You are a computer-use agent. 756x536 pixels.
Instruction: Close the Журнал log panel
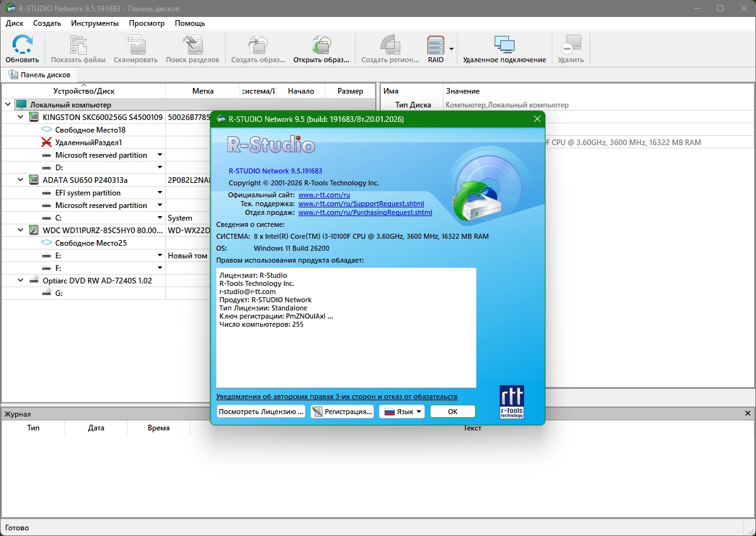pyautogui.click(x=747, y=413)
